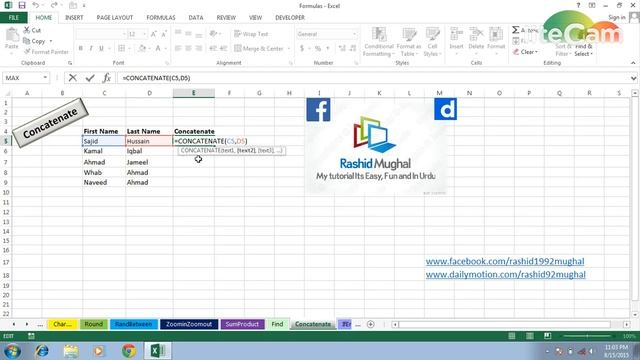Switch to PAGE LAYOUT ribbon tab
This screenshot has width=640, height=360.
click(x=115, y=18)
